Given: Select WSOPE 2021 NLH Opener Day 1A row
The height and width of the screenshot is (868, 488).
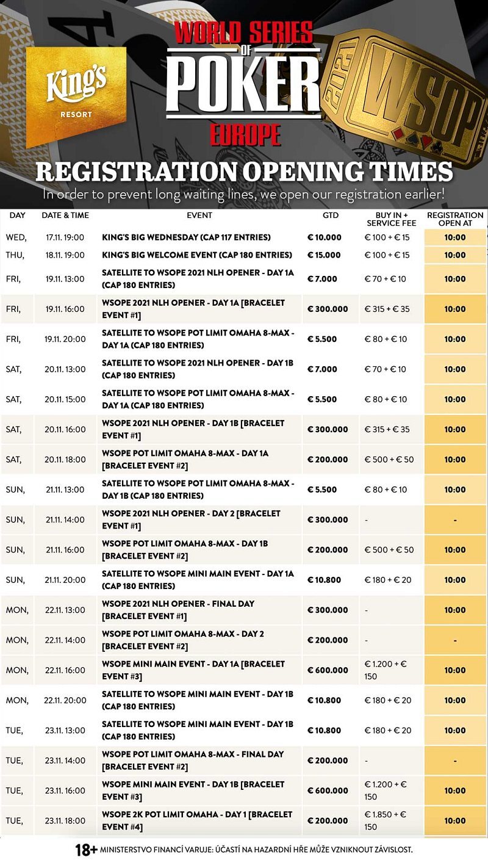Looking at the screenshot, I should pyautogui.click(x=244, y=309).
